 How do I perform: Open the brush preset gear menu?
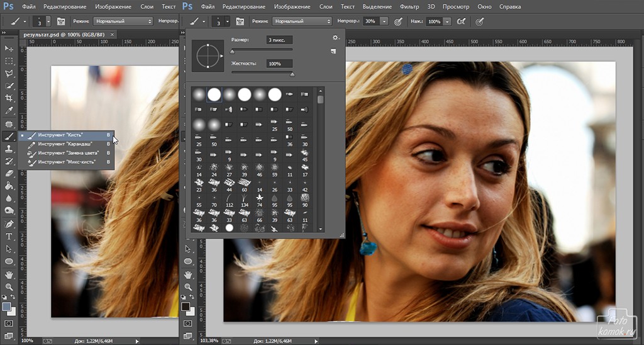coord(336,38)
